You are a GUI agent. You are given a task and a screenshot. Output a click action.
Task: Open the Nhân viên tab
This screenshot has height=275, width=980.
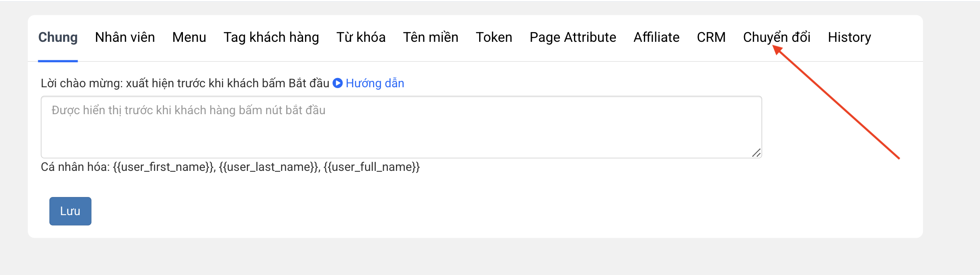(125, 37)
